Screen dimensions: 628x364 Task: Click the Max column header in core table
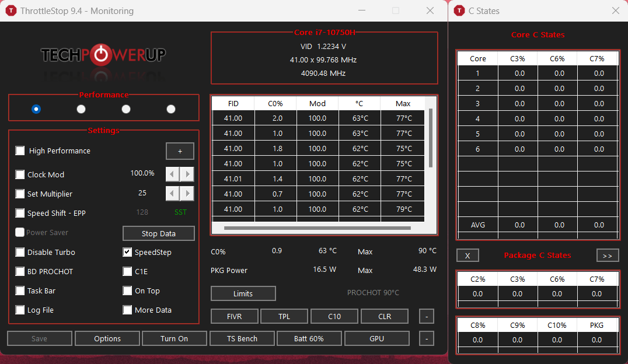tap(403, 103)
